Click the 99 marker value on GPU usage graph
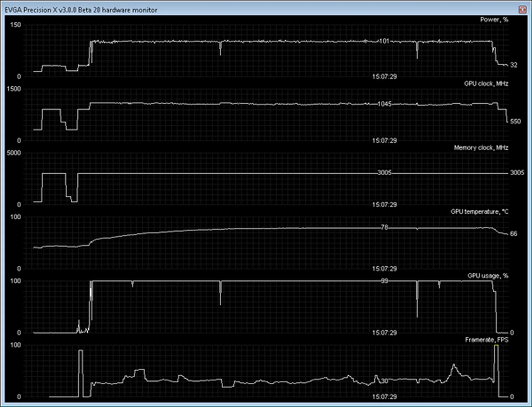 (x=384, y=281)
